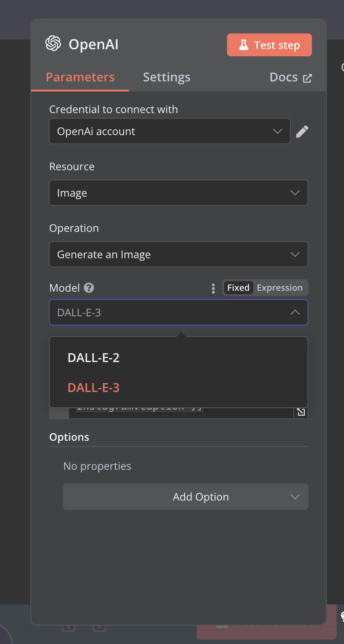Viewport: 344px width, 644px height.
Task: Click the OpenAI logo icon
Action: point(53,44)
